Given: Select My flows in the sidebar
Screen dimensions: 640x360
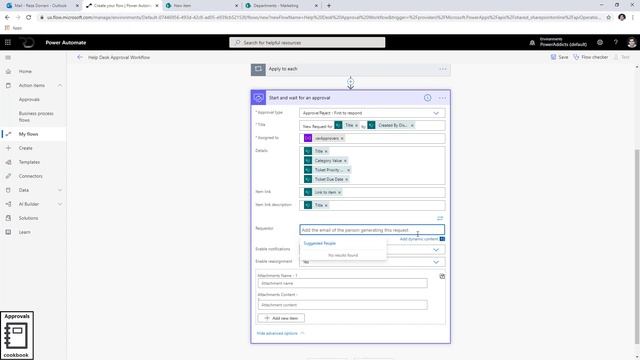Looking at the screenshot, I should click(x=28, y=134).
